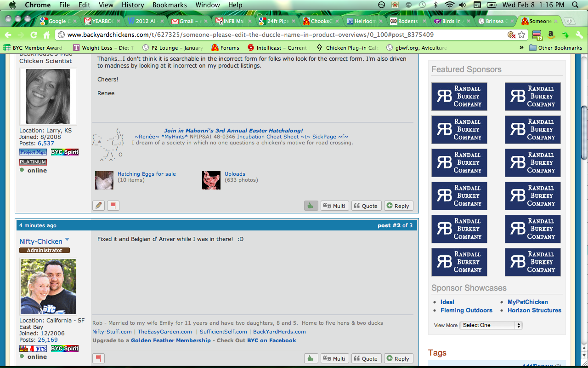Switch to the Gmail browser tab
This screenshot has height=368, width=588.
pyautogui.click(x=189, y=21)
